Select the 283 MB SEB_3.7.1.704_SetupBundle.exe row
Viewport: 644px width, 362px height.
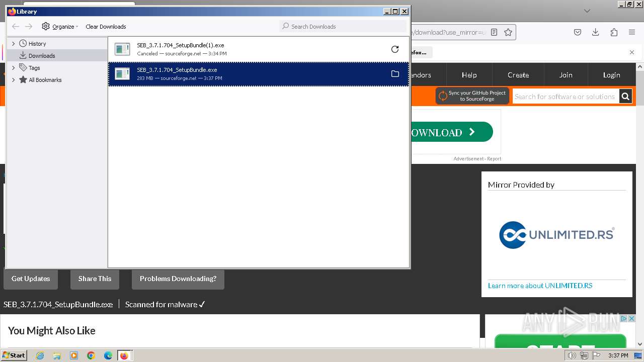(259, 74)
